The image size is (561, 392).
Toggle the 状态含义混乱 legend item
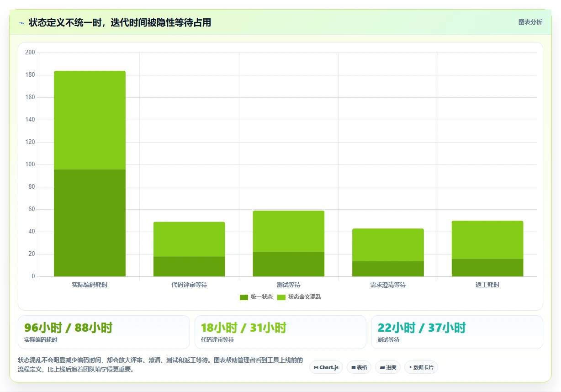coord(299,297)
